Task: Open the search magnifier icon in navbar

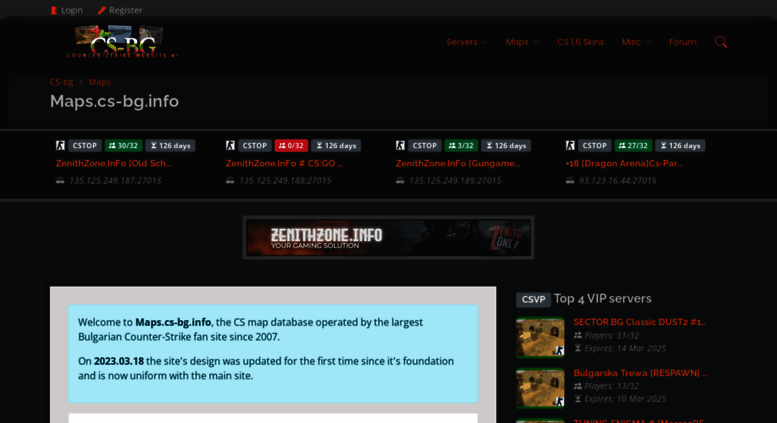Action: pos(720,42)
